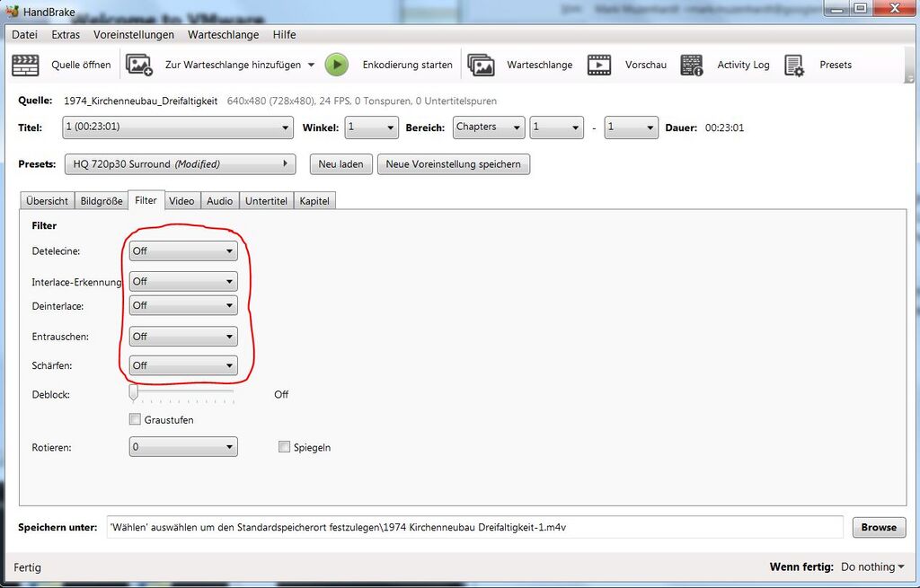Click the Presets toolbar icon
Image resolution: width=920 pixels, height=588 pixels.
point(793,65)
